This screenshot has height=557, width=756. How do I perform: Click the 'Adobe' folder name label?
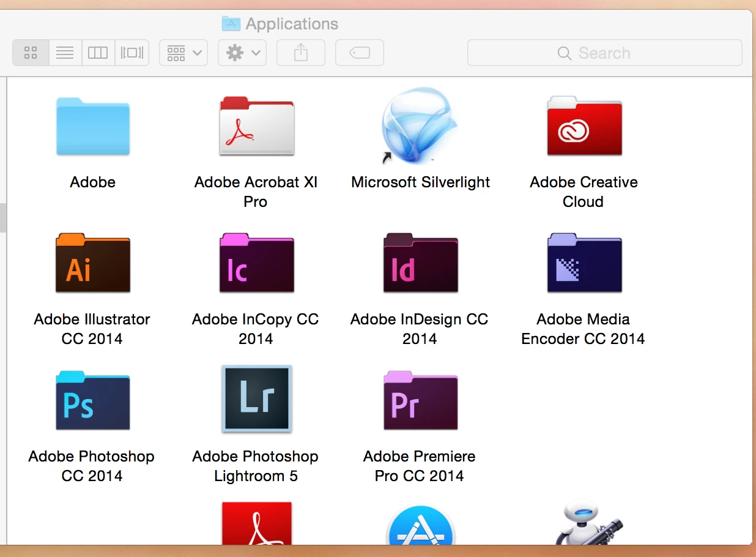pyautogui.click(x=93, y=182)
